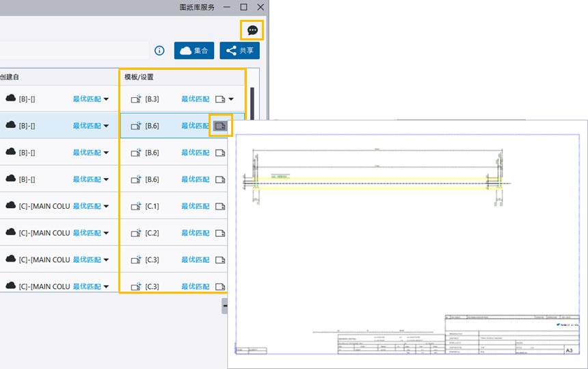The image size is (588, 369).
Task: Open the arrow next to [B.3] preview icon
Action: [231, 99]
